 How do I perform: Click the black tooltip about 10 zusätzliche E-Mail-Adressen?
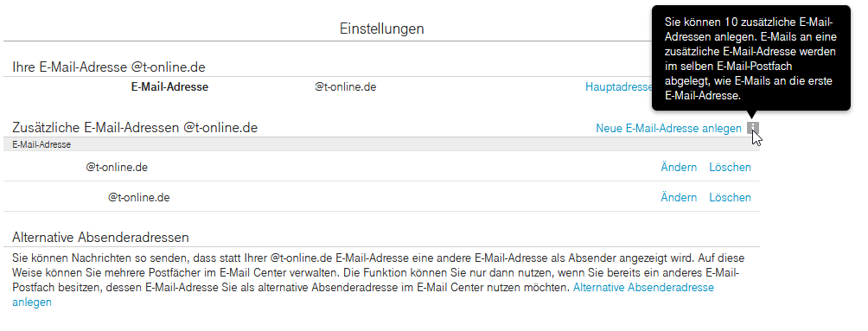(750, 58)
